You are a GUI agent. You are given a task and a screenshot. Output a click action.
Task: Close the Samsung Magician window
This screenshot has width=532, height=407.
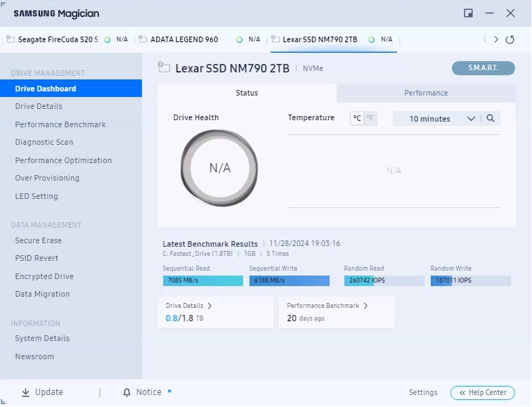coord(510,13)
